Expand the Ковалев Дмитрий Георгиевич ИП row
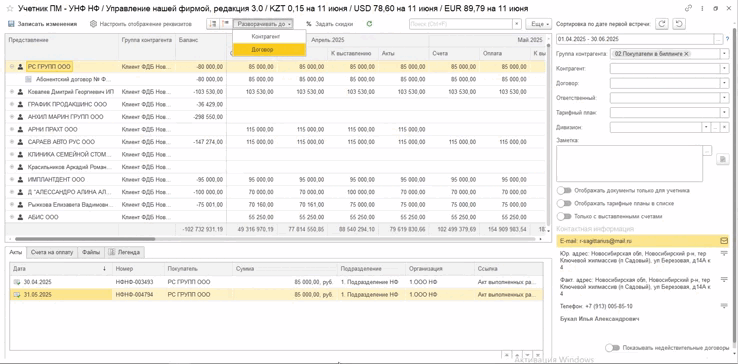The width and height of the screenshot is (738, 364). [12, 92]
